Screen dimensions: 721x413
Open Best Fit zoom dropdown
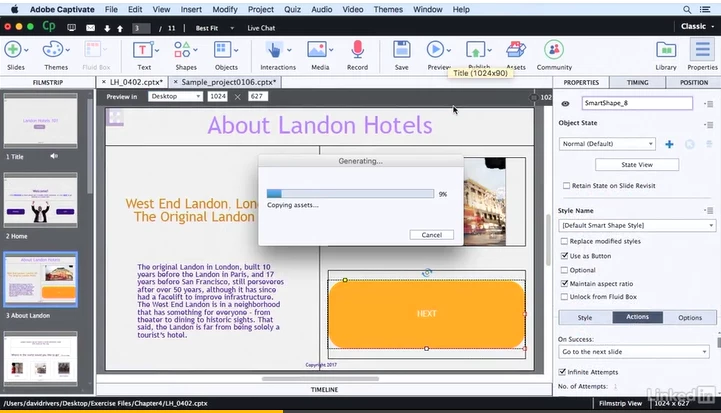pos(215,28)
